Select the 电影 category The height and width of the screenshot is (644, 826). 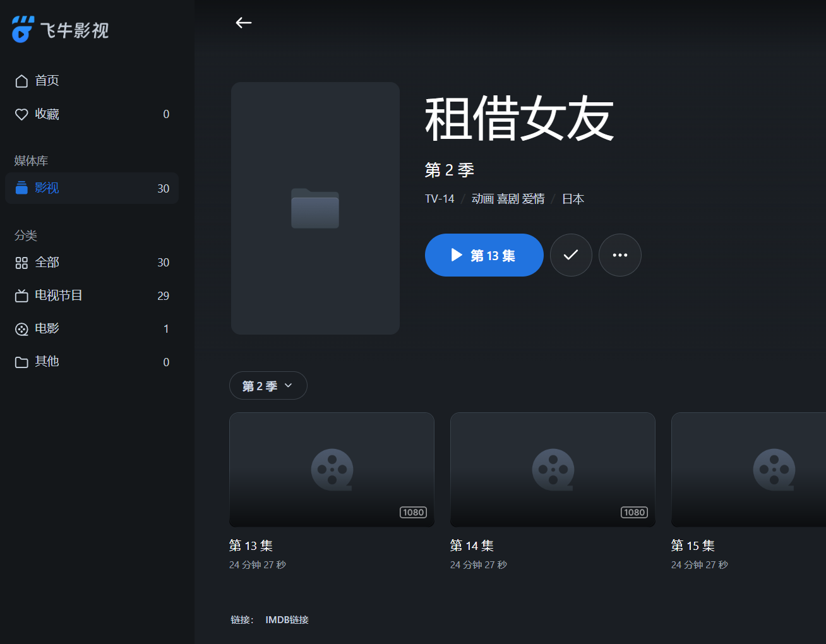[92, 329]
